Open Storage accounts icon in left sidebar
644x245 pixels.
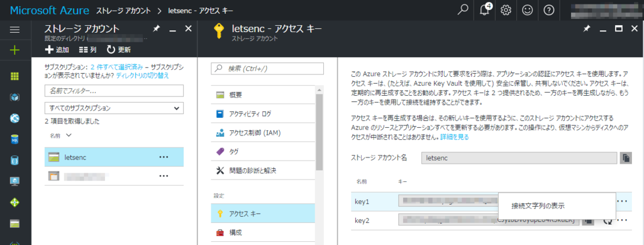point(15,224)
